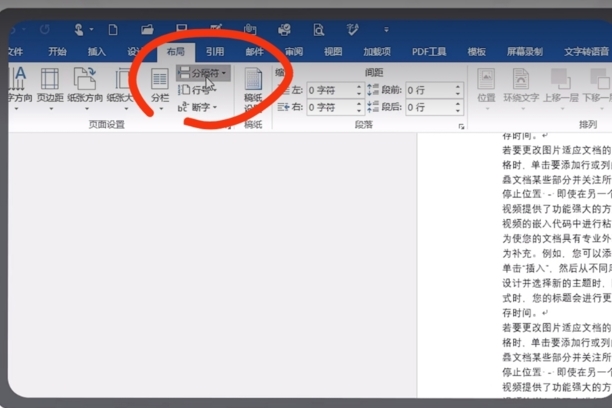Increase 段前 spacing with up stepper

click(458, 87)
